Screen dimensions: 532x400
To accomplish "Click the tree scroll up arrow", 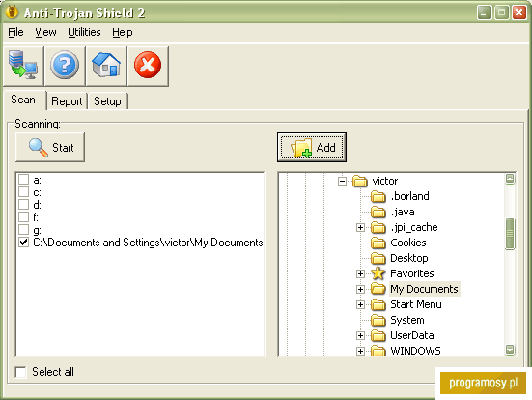I will tap(510, 179).
